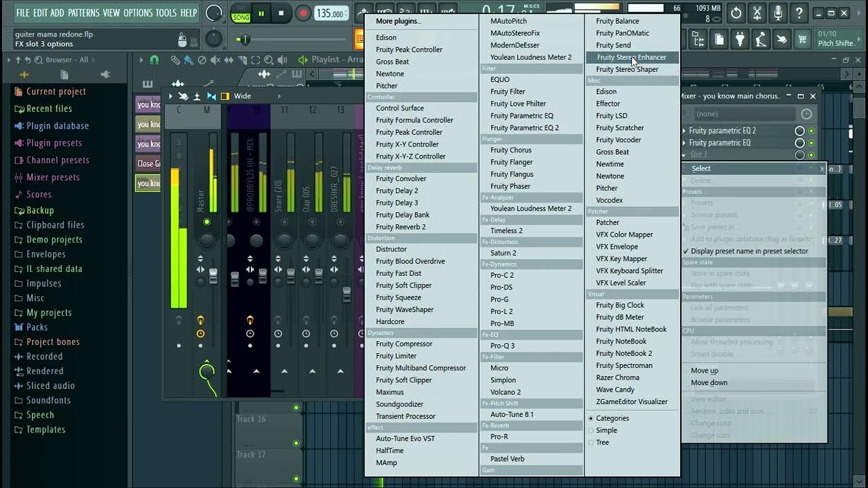Click the project browser tree view icon

[x=698, y=40]
